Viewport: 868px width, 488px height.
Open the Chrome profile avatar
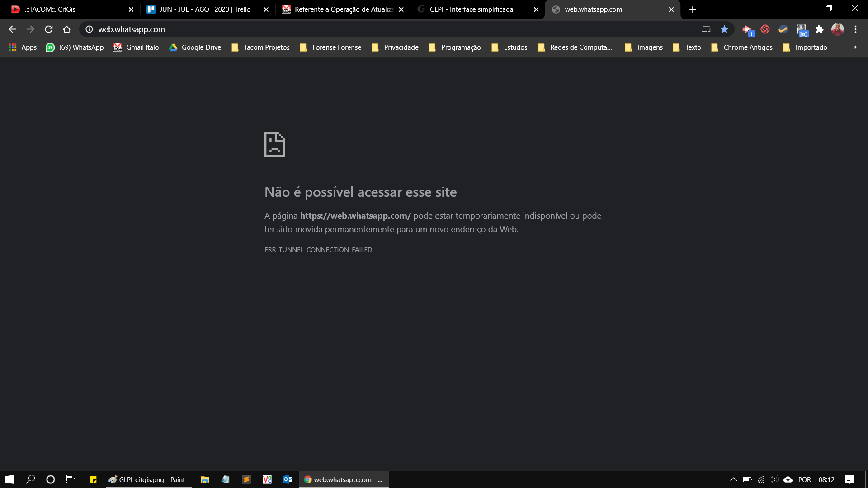tap(837, 29)
